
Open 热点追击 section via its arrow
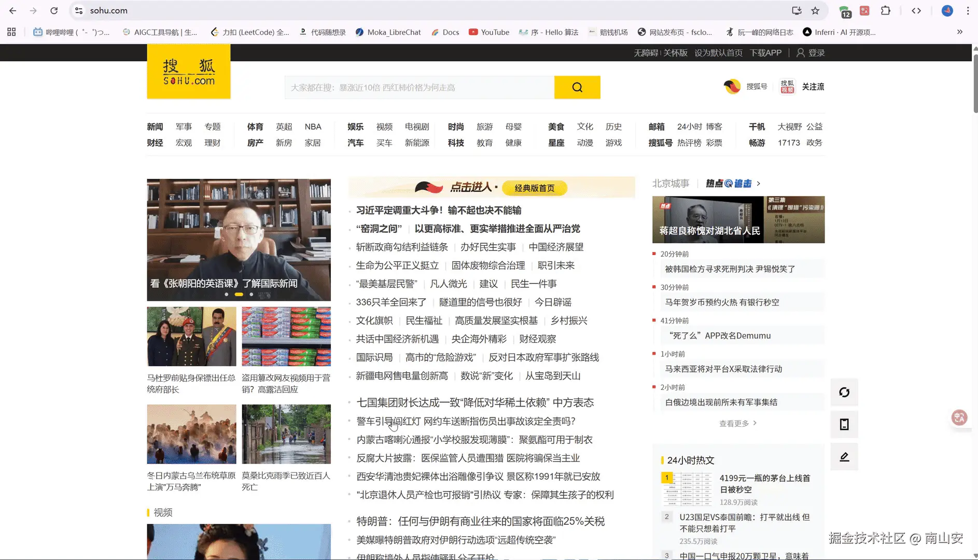[x=759, y=184]
